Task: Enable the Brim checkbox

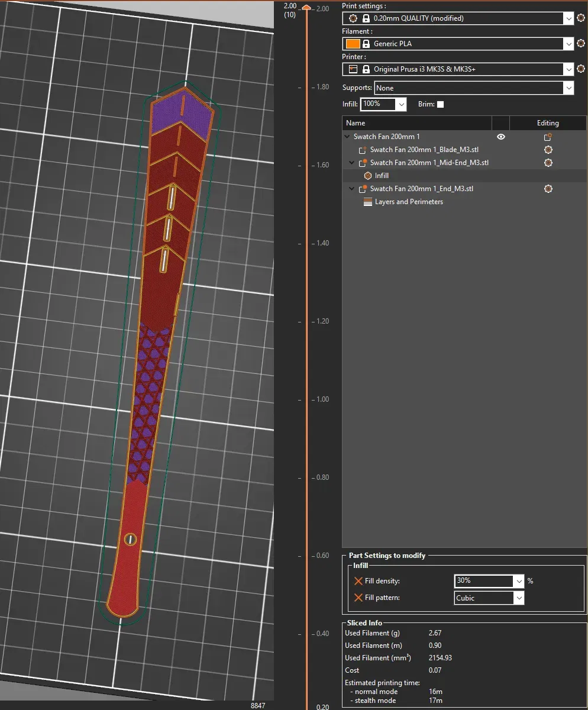Action: 440,104
